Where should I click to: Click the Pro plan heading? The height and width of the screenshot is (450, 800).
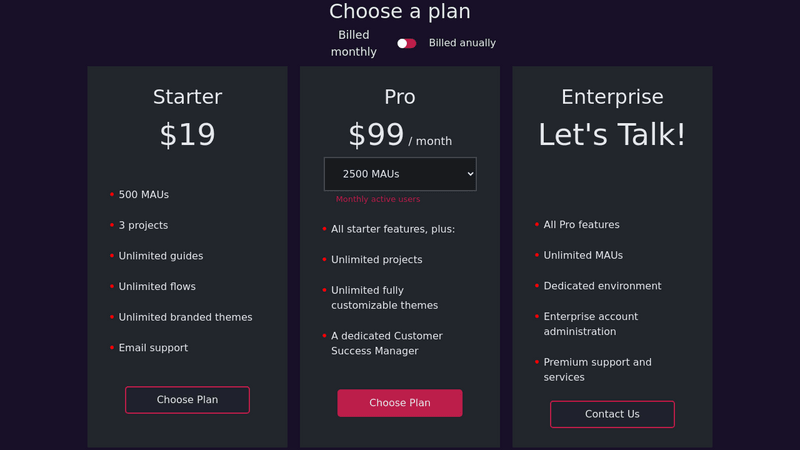click(x=399, y=96)
